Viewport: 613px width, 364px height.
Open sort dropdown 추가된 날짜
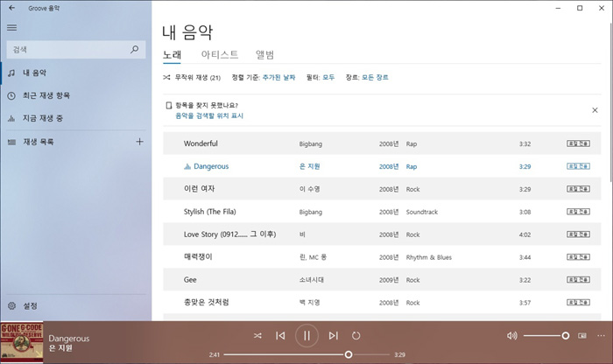click(x=278, y=77)
